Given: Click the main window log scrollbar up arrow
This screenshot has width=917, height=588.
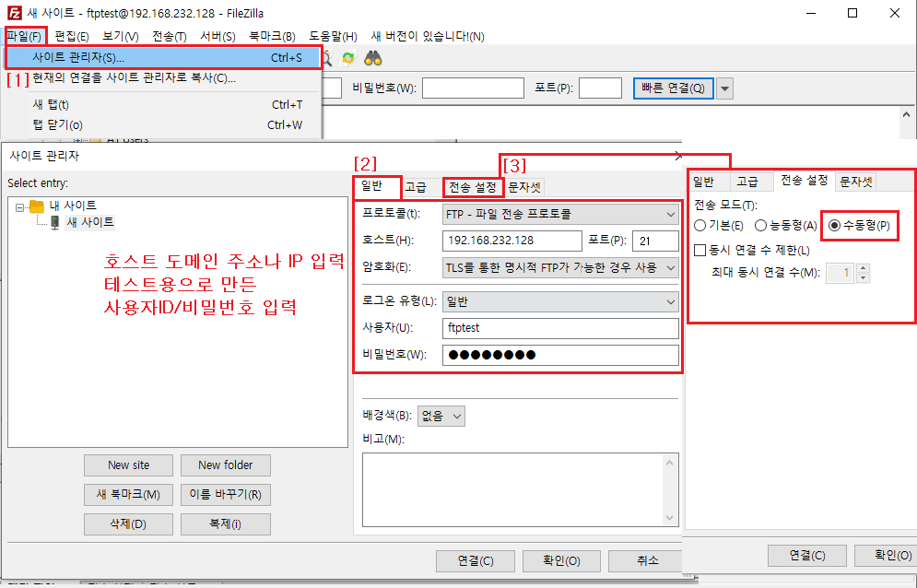Looking at the screenshot, I should pos(907,115).
